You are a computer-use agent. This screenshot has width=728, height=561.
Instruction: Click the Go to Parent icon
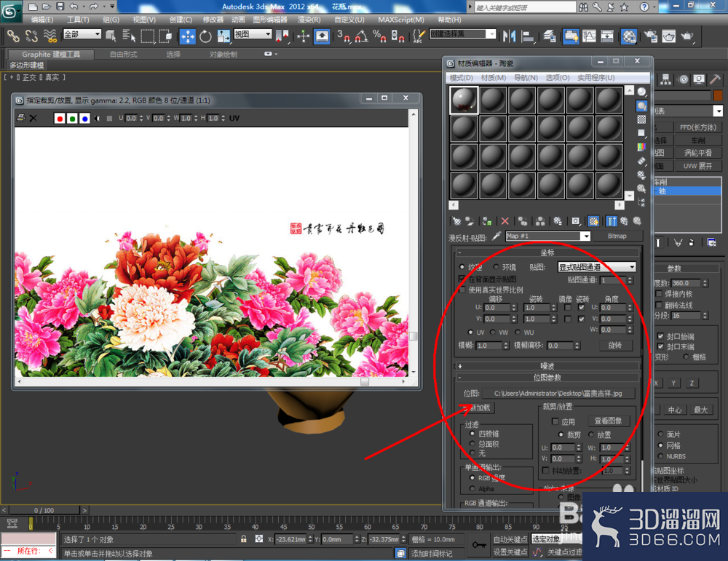[625, 221]
